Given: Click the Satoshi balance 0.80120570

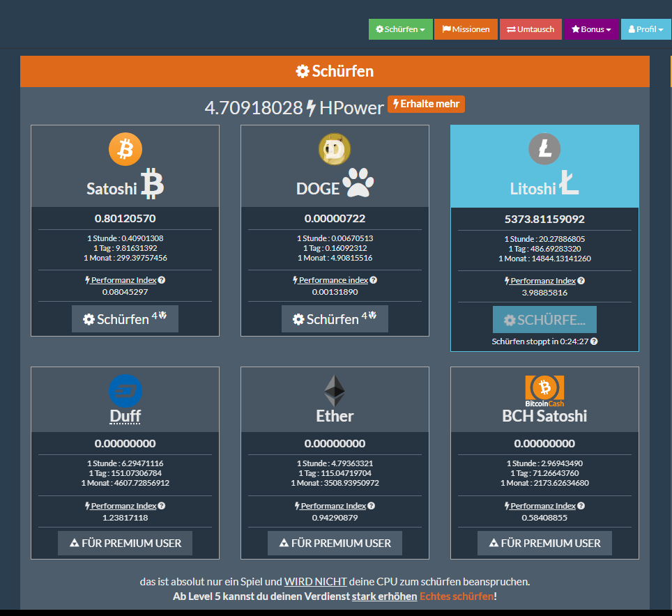Looking at the screenshot, I should (125, 219).
